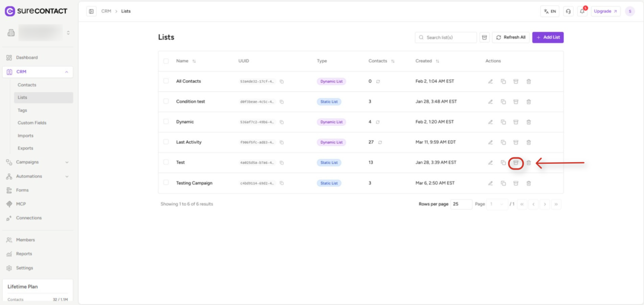Duplicate the Testing Campaign list

click(503, 183)
